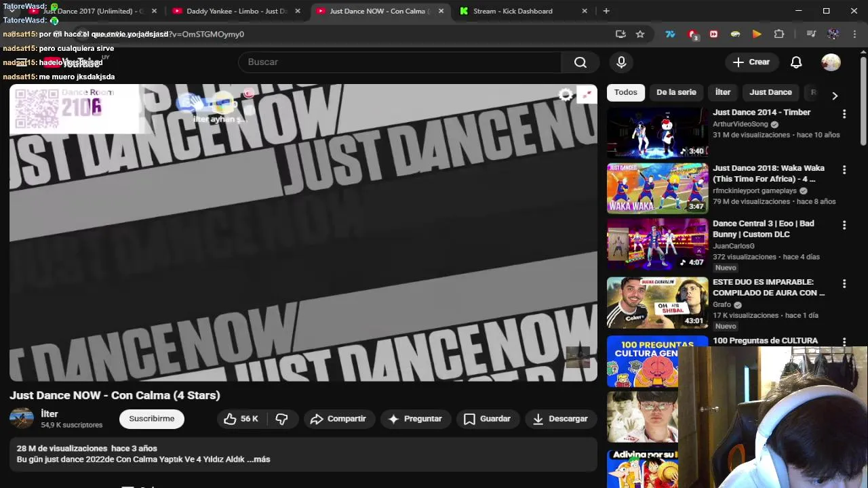Image resolution: width=868 pixels, height=488 pixels.
Task: Like the video with 56 K thumbs-up
Action: point(241,419)
